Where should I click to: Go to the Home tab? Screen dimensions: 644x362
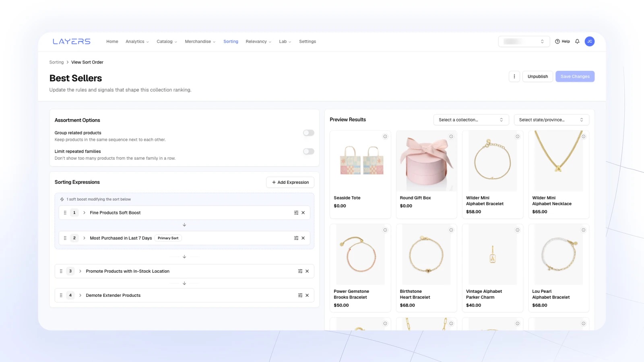112,41
